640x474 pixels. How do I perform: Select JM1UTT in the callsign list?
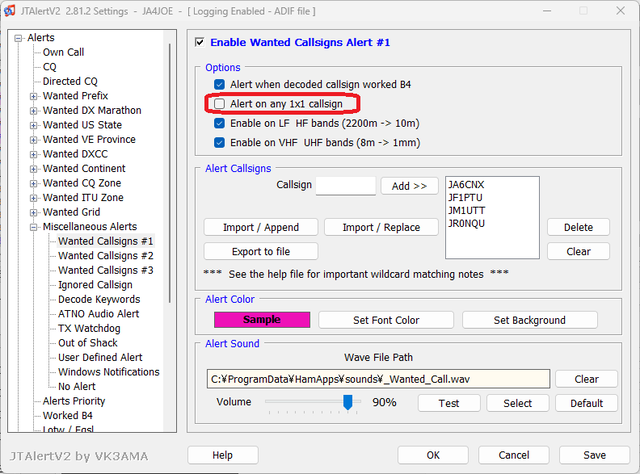point(467,211)
